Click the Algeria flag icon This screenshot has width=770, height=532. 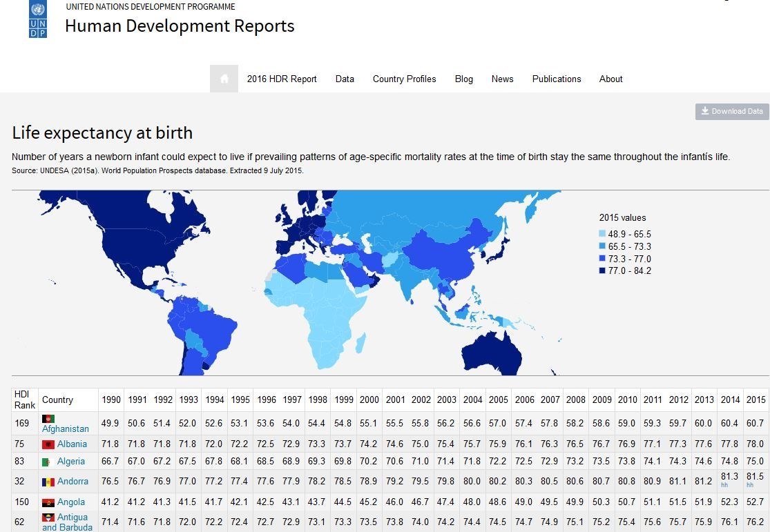(48, 462)
